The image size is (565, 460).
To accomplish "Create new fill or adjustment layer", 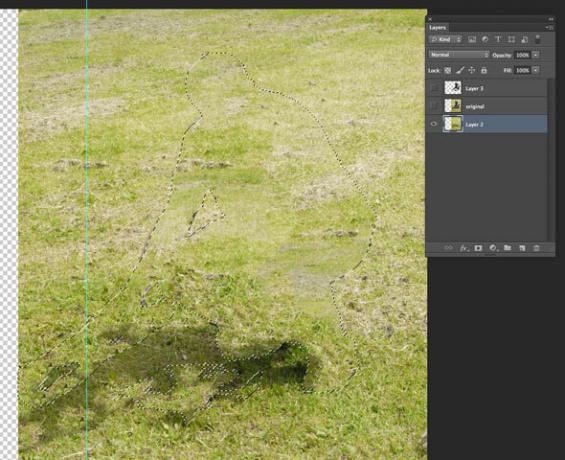I will coord(493,248).
